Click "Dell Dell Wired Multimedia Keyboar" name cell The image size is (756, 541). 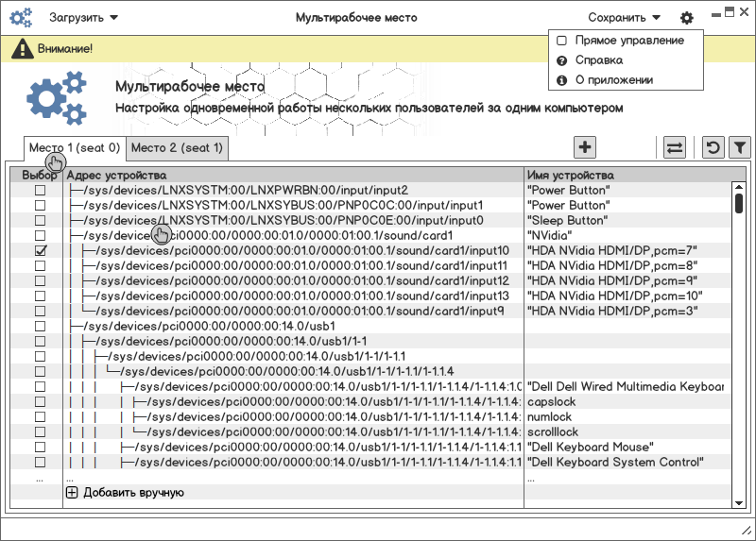click(626, 386)
